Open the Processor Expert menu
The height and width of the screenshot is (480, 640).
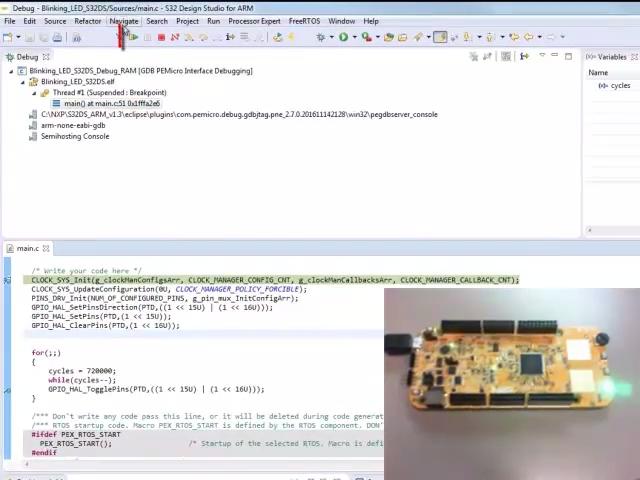pyautogui.click(x=254, y=21)
